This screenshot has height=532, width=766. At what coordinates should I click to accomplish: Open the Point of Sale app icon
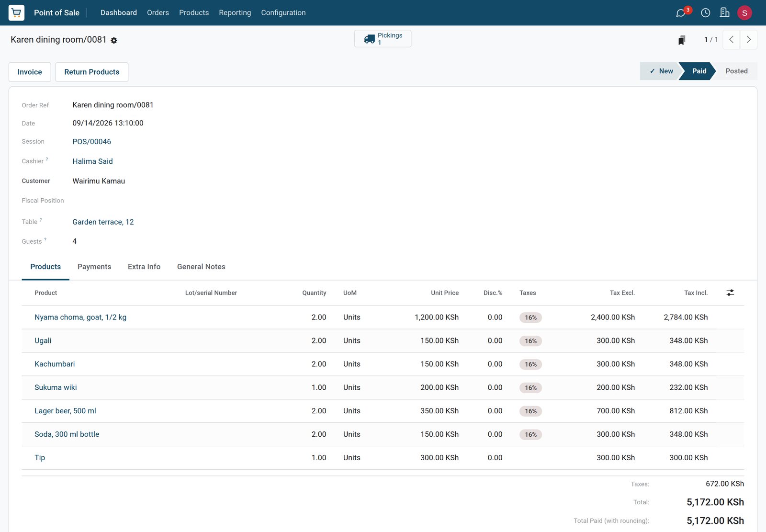pyautogui.click(x=16, y=12)
